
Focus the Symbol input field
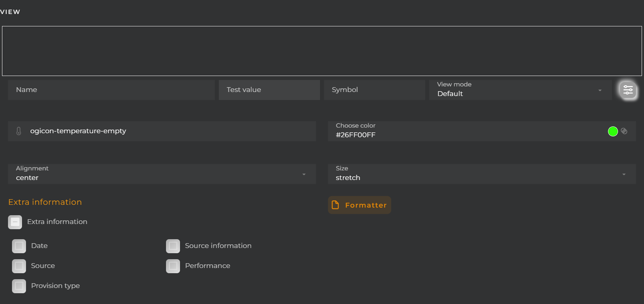[374, 90]
